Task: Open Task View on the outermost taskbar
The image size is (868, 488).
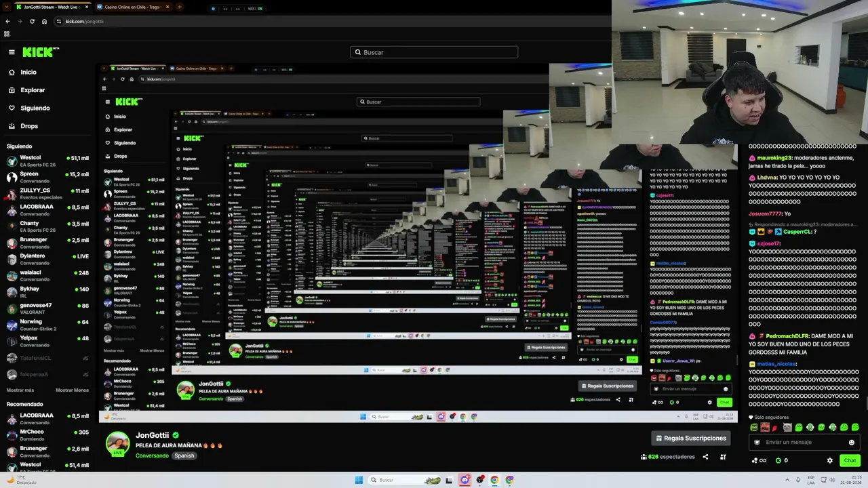Action: (x=448, y=480)
